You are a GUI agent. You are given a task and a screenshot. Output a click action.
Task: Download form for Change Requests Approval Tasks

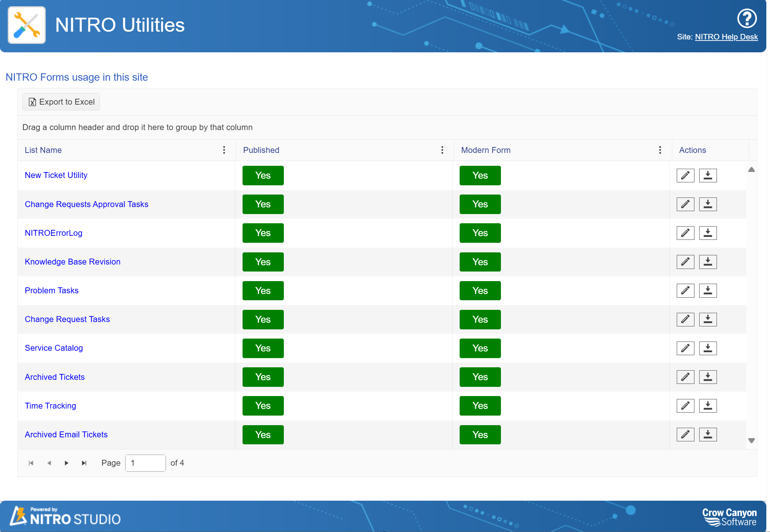708,204
